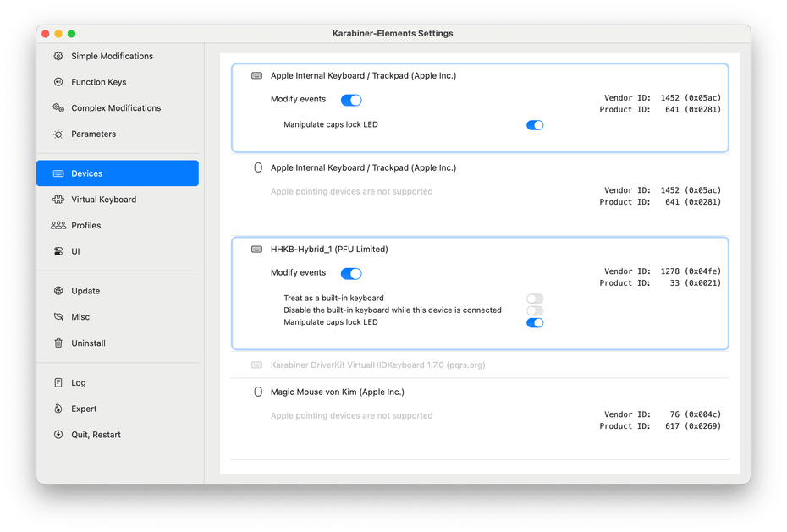Open the UI settings section
Screen dimensions: 787x532
(76, 252)
